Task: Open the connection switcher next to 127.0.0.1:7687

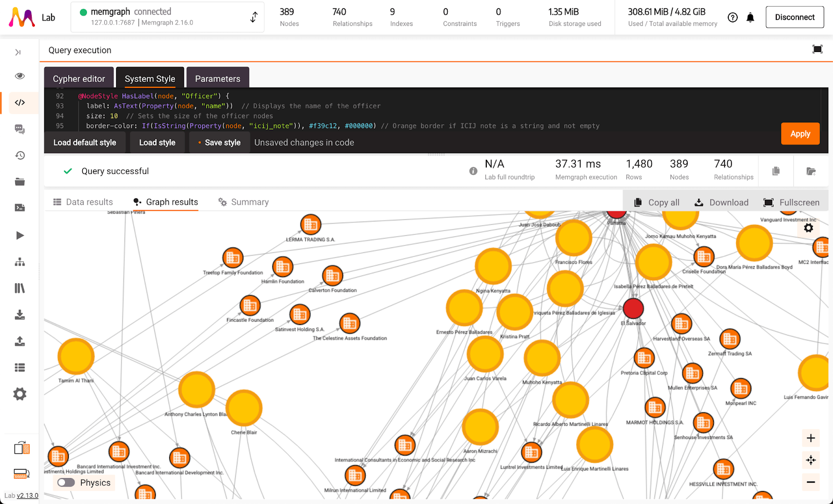Action: [x=254, y=17]
